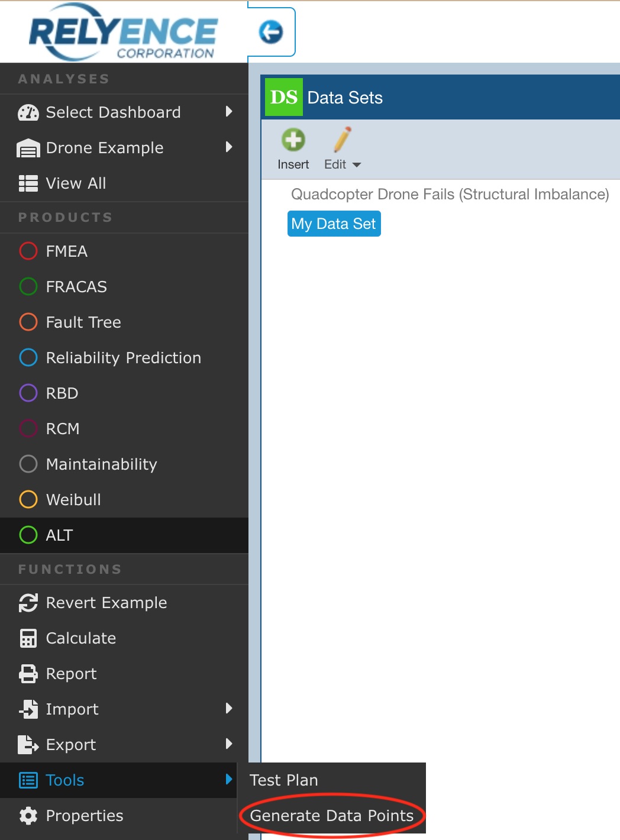Click the green DS Data Sets icon
Image resolution: width=620 pixels, height=840 pixels.
coord(283,97)
